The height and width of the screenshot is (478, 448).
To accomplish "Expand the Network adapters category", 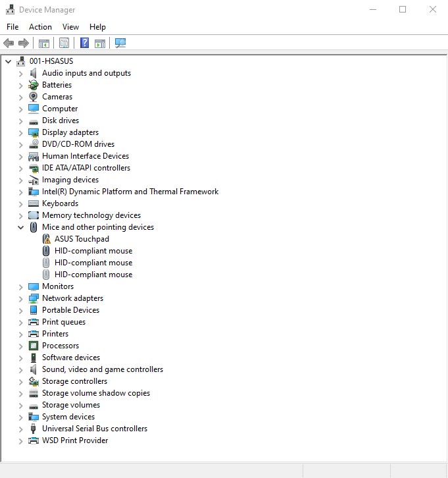I will point(20,298).
